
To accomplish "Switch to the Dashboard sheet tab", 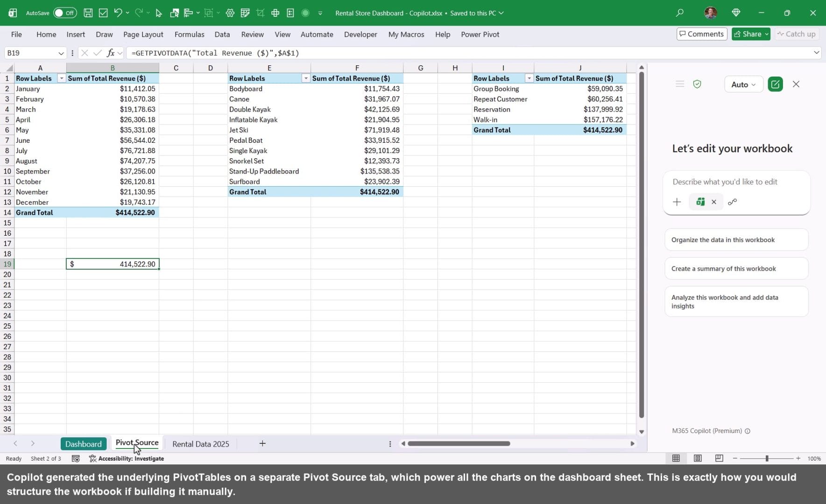I will (84, 444).
